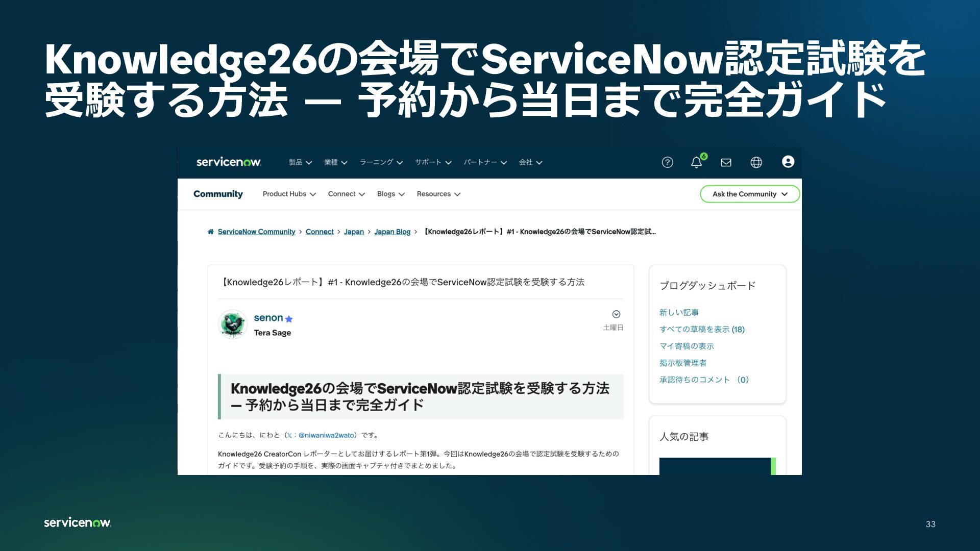980x551 pixels.
Task: Click the Japan Blog breadcrumb link
Action: point(392,232)
